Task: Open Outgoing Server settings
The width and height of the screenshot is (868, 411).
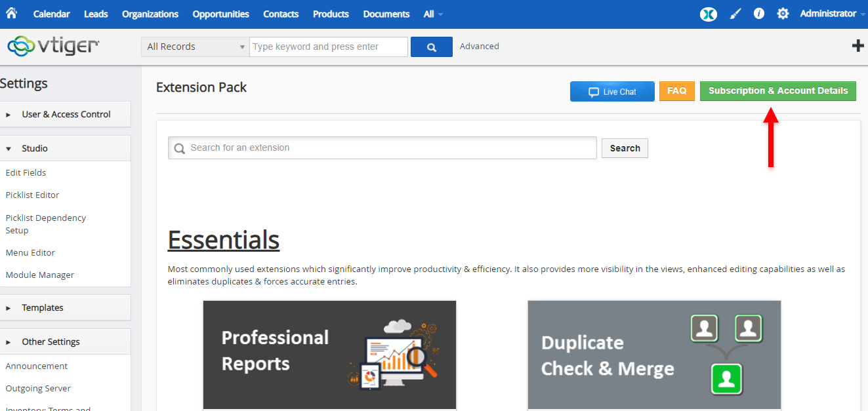Action: (38, 388)
